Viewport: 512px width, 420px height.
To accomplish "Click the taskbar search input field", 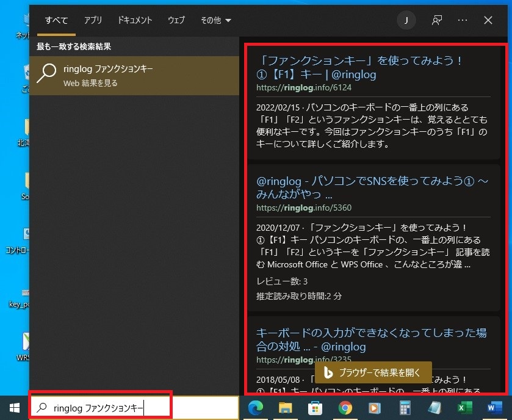I will point(134,408).
